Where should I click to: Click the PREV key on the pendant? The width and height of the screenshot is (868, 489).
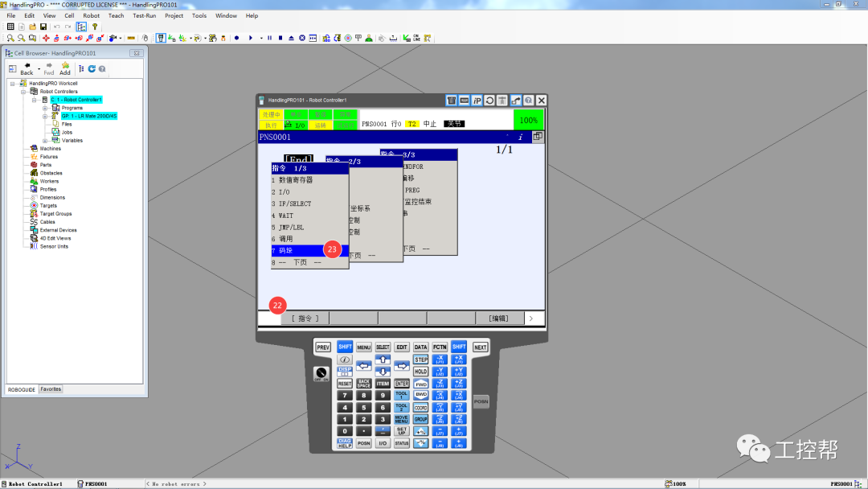coord(323,347)
